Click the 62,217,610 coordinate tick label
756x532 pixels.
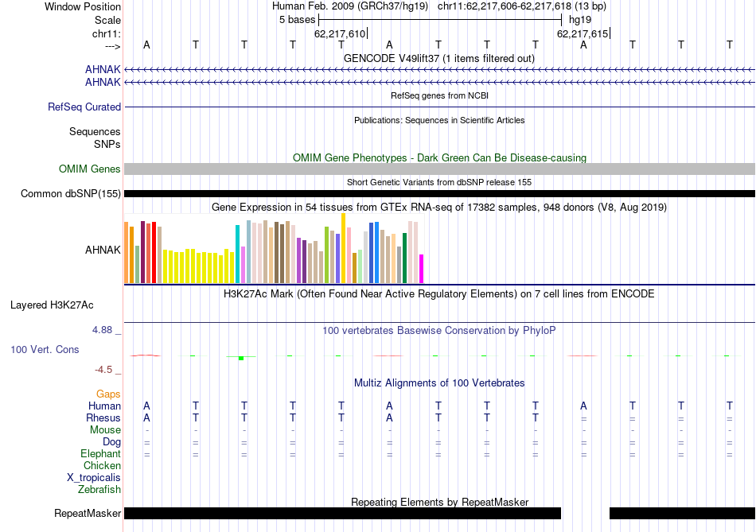(x=340, y=33)
